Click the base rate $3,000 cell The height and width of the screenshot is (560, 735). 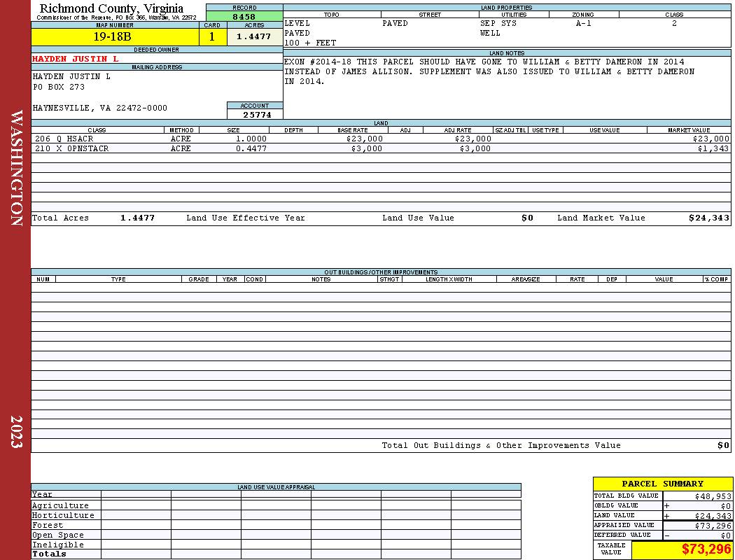point(367,148)
